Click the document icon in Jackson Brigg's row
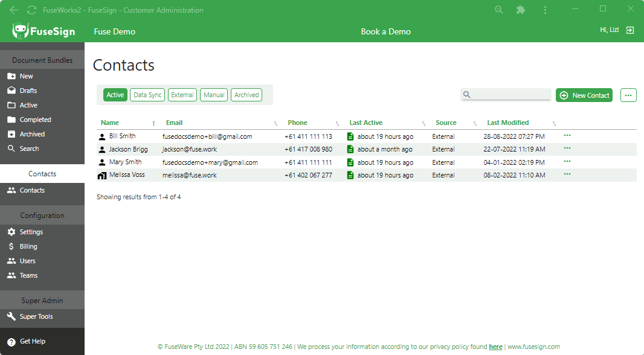 click(x=350, y=149)
